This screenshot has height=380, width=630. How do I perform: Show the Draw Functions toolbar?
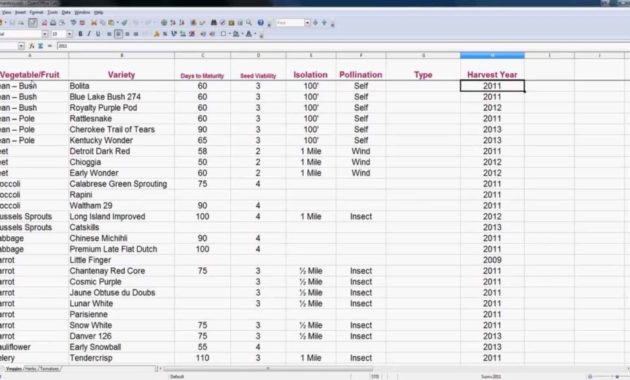[x=202, y=23]
